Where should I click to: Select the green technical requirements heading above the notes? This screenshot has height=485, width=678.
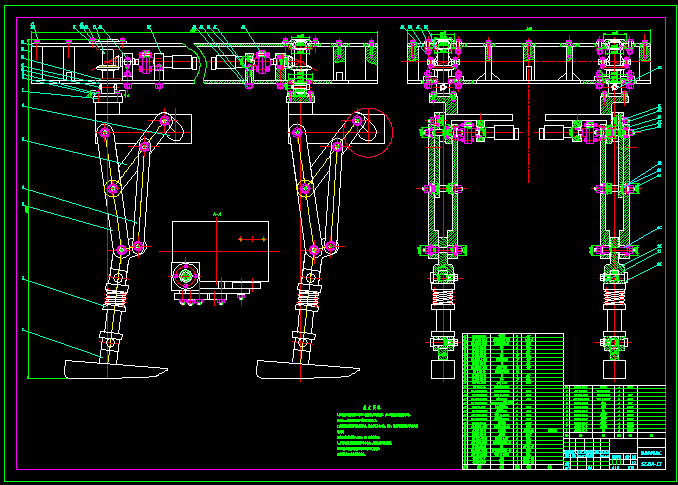tap(372, 407)
